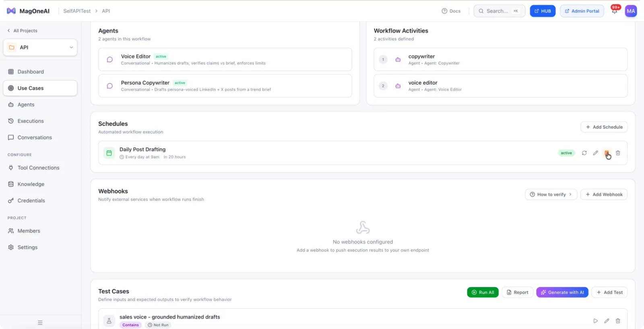
Task: Refresh the Daily Post Drafting schedule
Action: (x=584, y=153)
